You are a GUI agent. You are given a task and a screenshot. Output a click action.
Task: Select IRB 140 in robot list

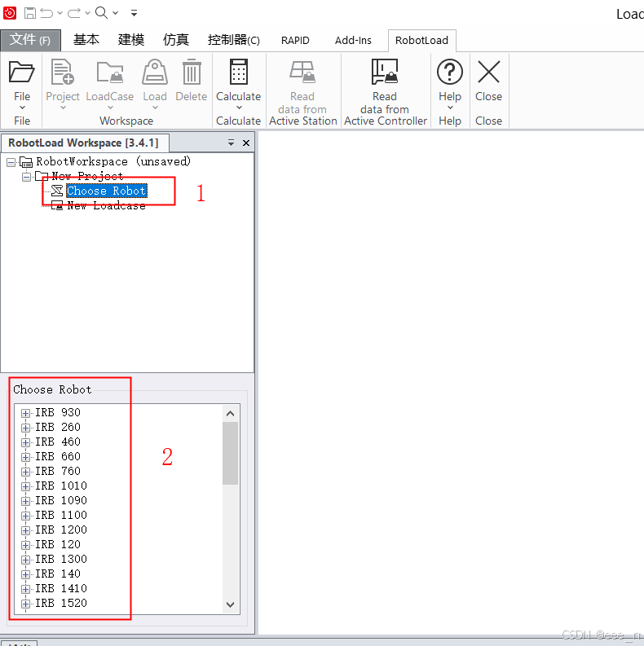point(58,573)
